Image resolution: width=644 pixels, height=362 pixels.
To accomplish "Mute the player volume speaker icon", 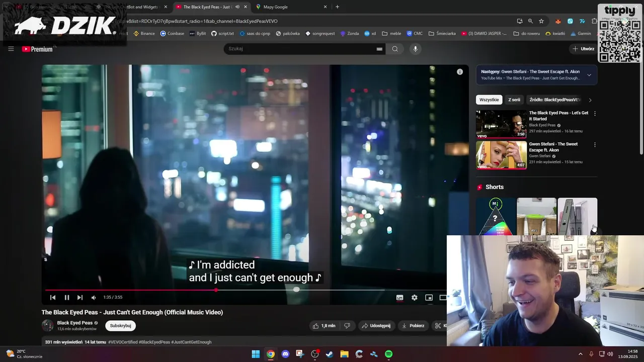I will (x=94, y=298).
